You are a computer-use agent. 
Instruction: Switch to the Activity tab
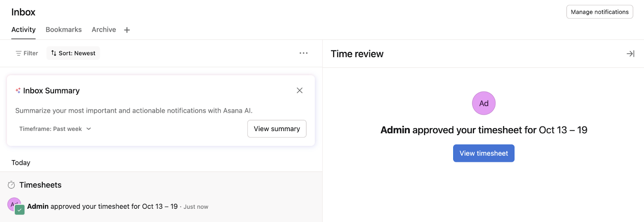[23, 30]
